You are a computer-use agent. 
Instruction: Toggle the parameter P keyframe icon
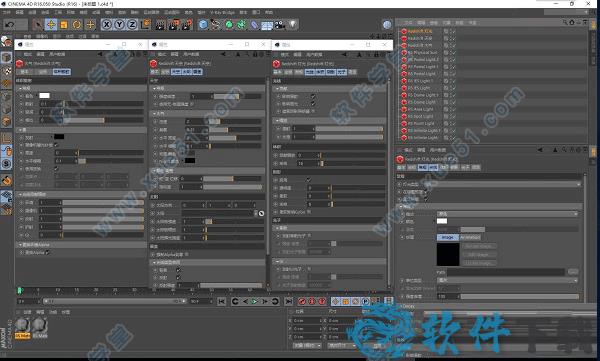click(x=365, y=302)
